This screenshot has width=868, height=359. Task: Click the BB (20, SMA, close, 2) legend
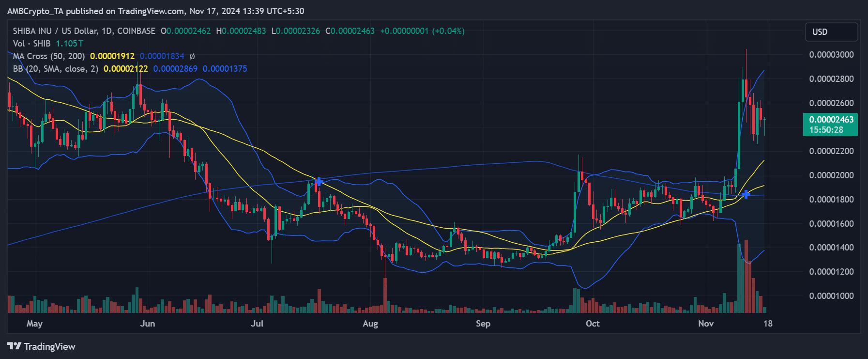55,69
